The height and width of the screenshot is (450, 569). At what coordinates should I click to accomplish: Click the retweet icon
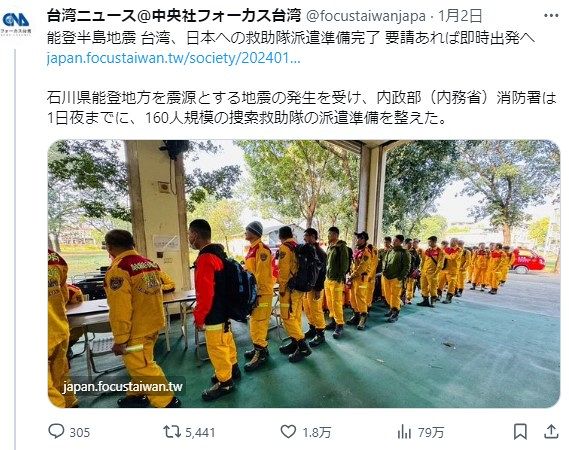[x=172, y=432]
